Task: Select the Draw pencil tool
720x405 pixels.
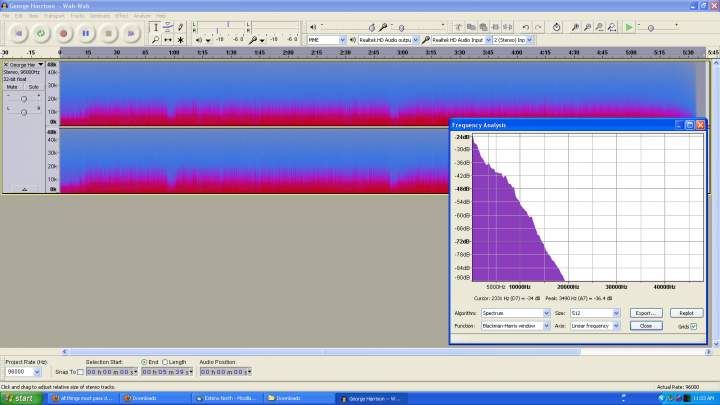Action: coord(180,28)
